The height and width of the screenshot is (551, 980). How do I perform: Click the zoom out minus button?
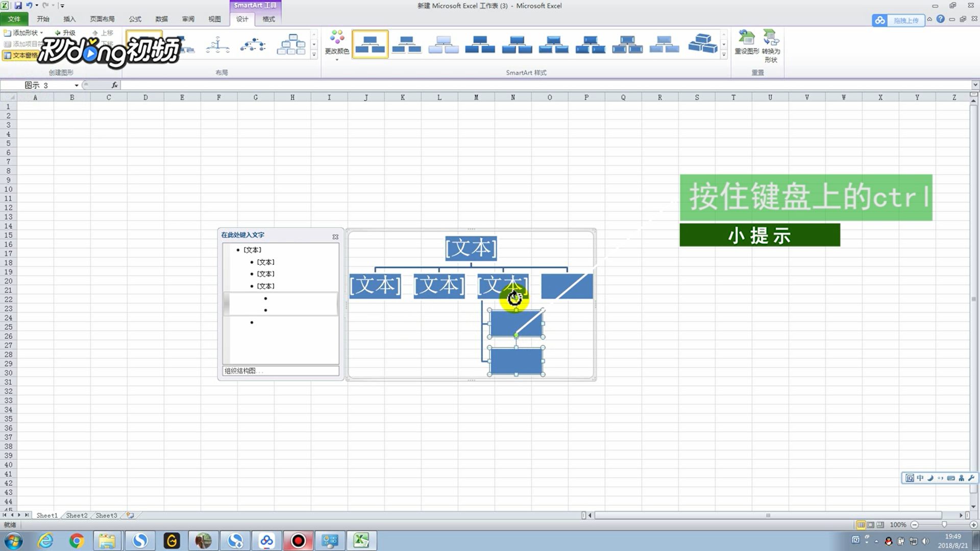coord(915,525)
